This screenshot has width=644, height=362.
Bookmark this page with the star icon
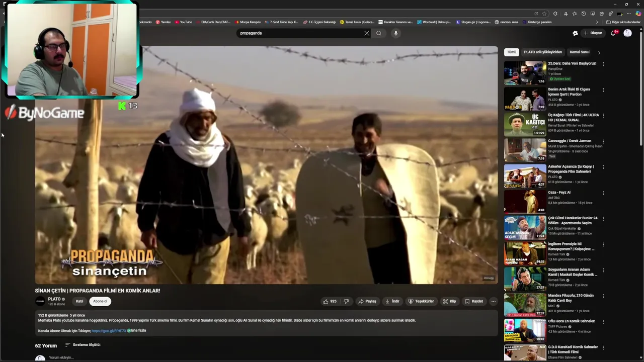click(544, 14)
